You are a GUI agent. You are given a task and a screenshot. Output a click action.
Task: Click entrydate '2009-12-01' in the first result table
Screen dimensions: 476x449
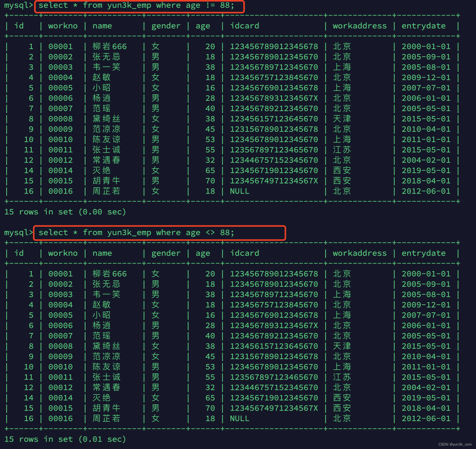426,78
